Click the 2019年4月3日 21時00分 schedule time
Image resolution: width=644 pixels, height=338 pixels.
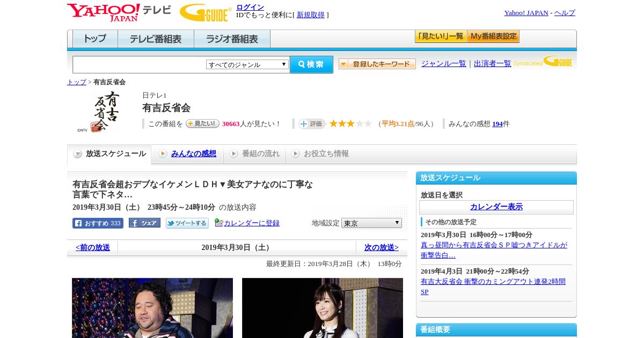pos(475,271)
